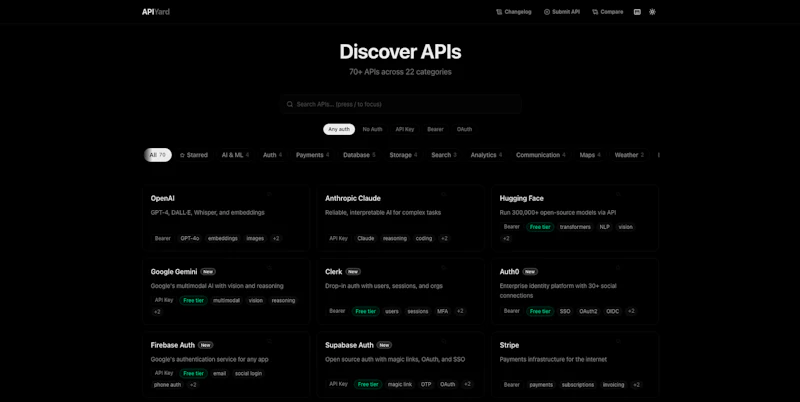Click the magic link tag on Supabase Auth
Viewport: 800px width, 402px height.
point(400,384)
